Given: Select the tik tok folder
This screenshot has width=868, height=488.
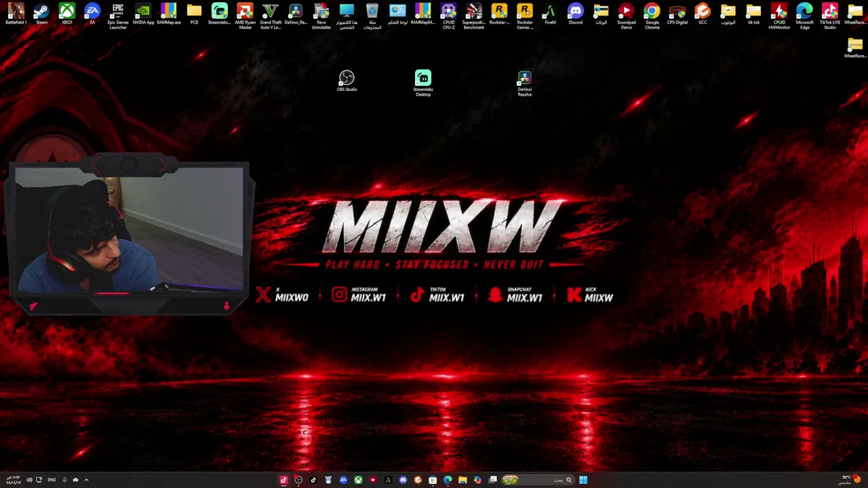Looking at the screenshot, I should [753, 14].
